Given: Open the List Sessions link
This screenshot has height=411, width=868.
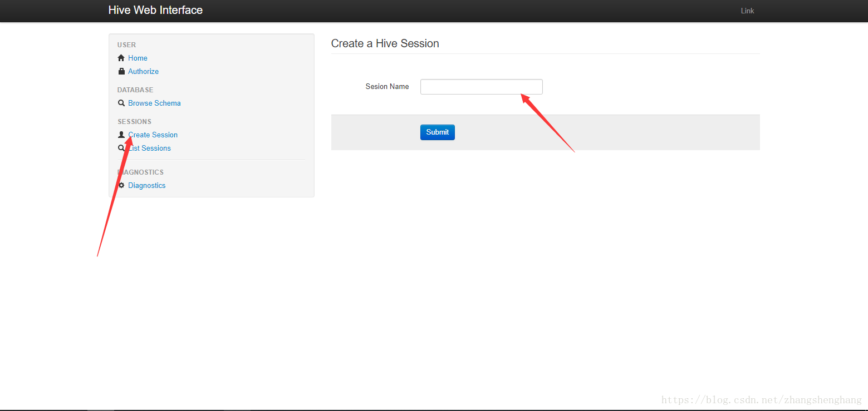Looking at the screenshot, I should pos(149,148).
